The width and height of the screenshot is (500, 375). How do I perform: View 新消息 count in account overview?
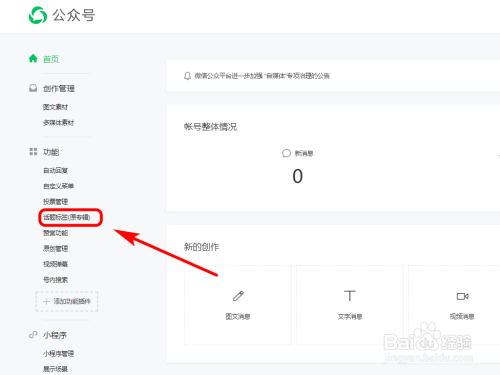tap(297, 176)
